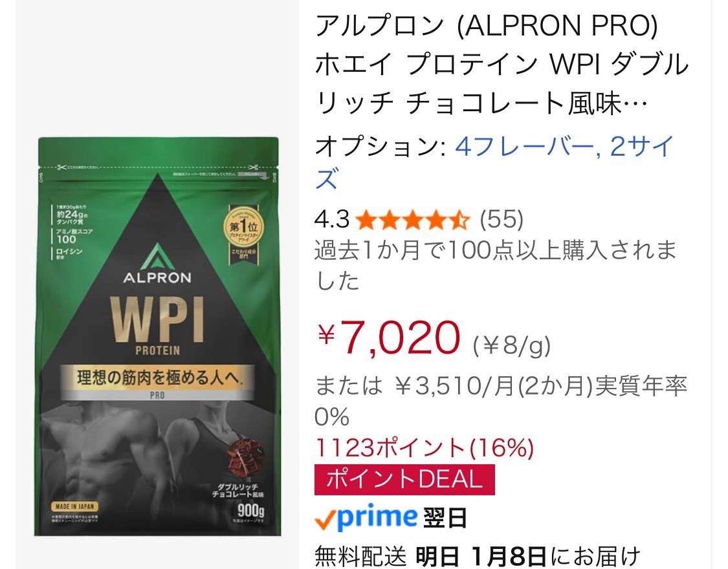Open the (55) review count
This screenshot has height=569, width=728.
coord(502,219)
